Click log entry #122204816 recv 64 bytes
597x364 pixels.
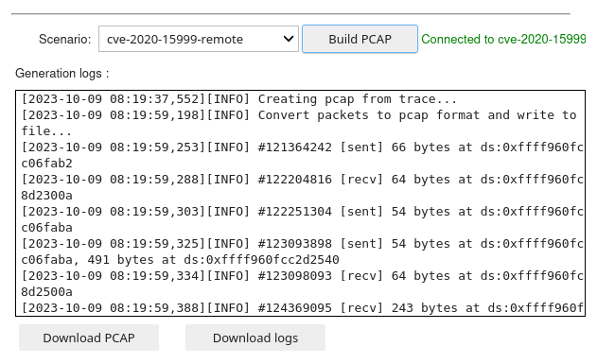coord(302,187)
